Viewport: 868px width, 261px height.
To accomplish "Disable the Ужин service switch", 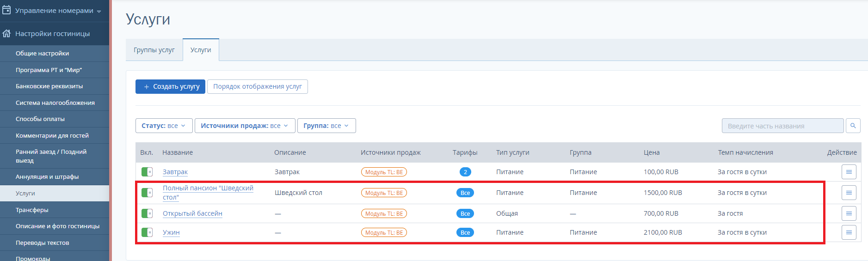I will [147, 232].
